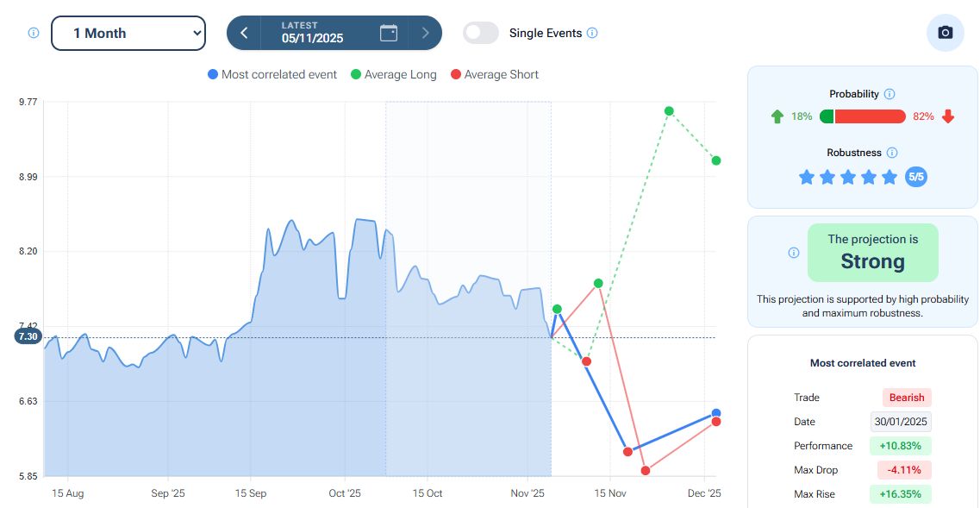Go to previous date with left arrow
980x508 pixels.
click(x=244, y=33)
